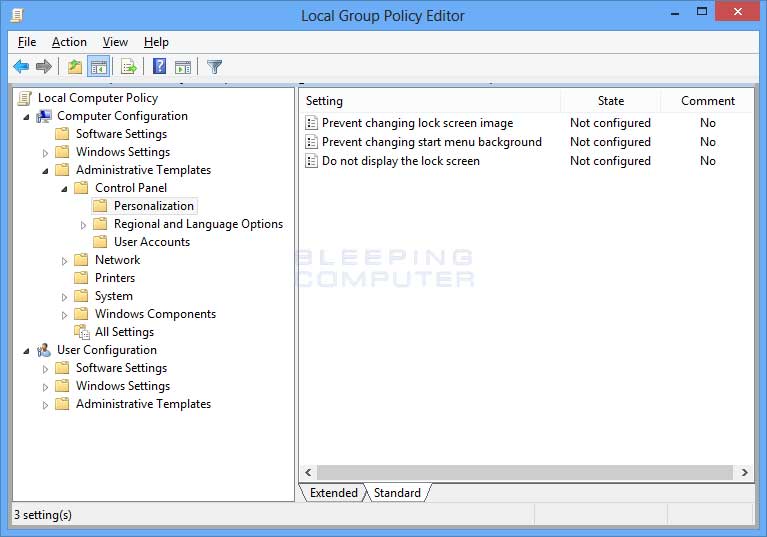This screenshot has width=767, height=537.
Task: Open the File menu
Action: point(27,42)
